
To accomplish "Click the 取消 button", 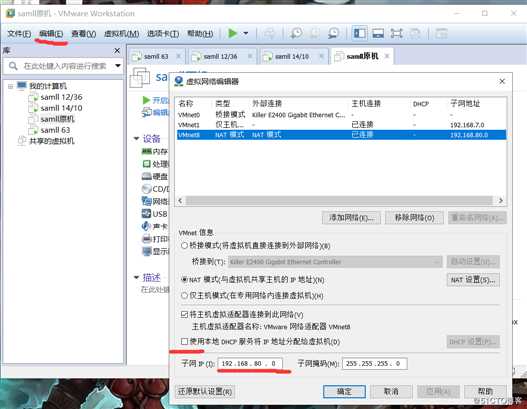I will [391, 392].
